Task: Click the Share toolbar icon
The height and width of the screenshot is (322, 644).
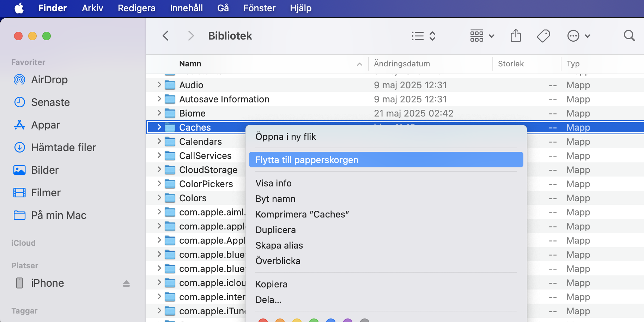Action: point(516,36)
